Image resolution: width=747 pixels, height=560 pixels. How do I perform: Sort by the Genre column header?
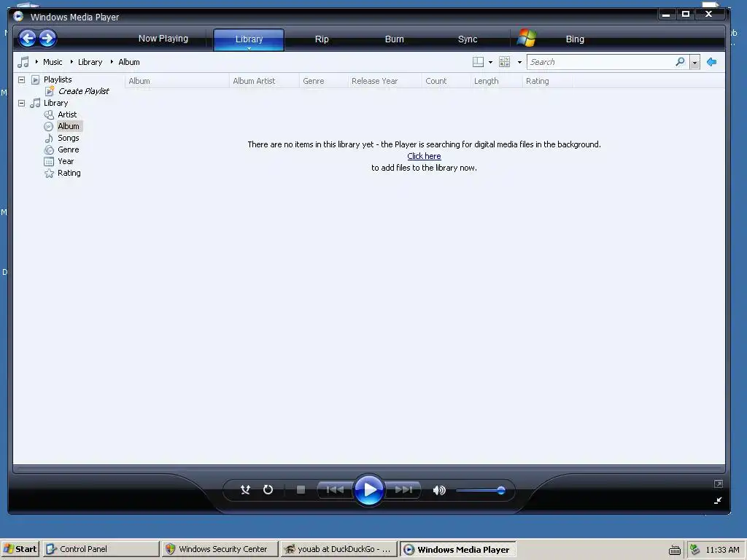click(324, 81)
